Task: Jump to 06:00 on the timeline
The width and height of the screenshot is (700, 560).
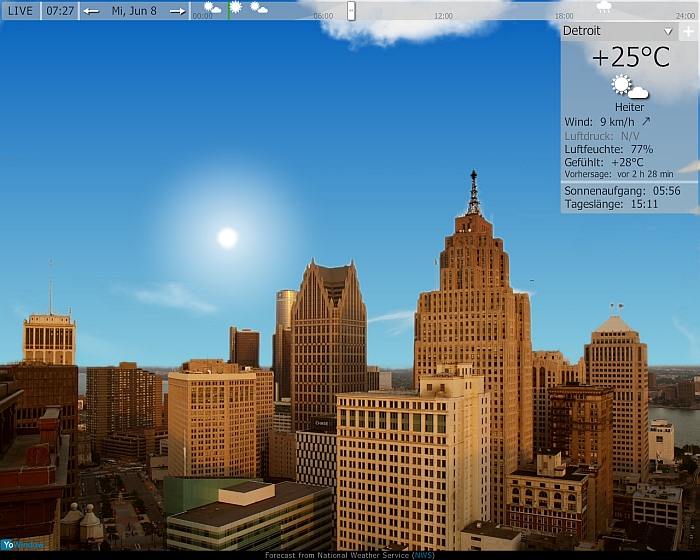Action: pyautogui.click(x=323, y=16)
